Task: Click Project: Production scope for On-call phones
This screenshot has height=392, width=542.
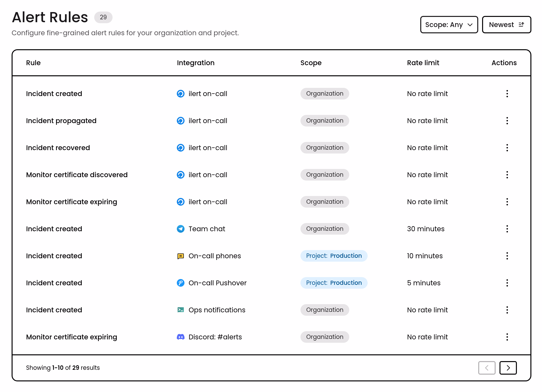Action: (x=334, y=256)
